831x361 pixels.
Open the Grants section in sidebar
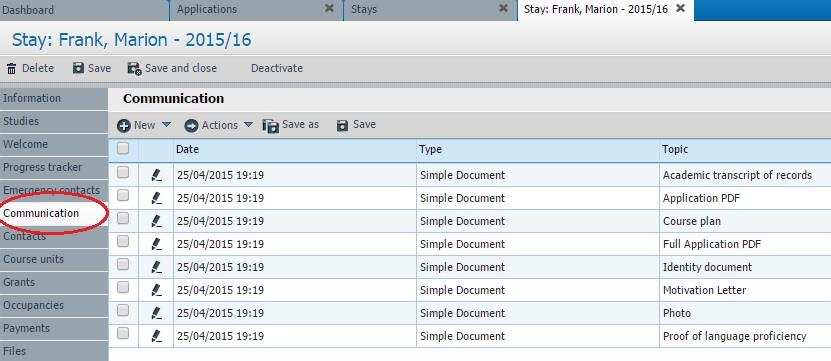coord(54,283)
